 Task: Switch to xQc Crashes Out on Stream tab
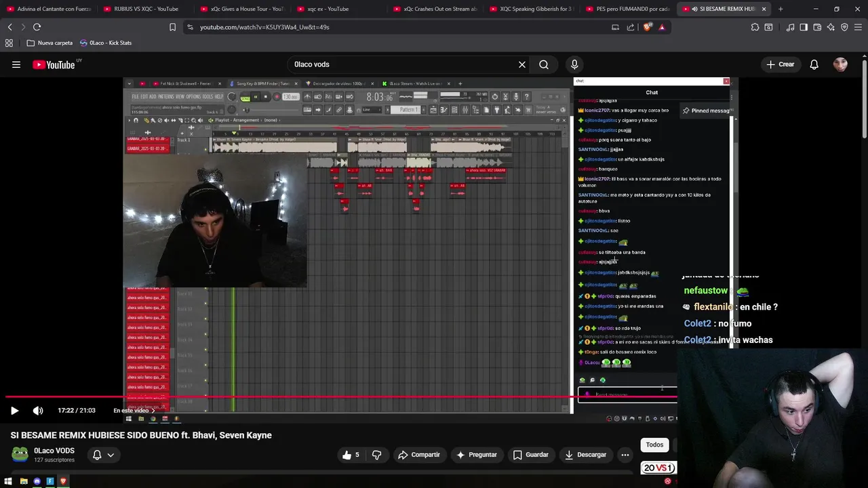tap(436, 9)
